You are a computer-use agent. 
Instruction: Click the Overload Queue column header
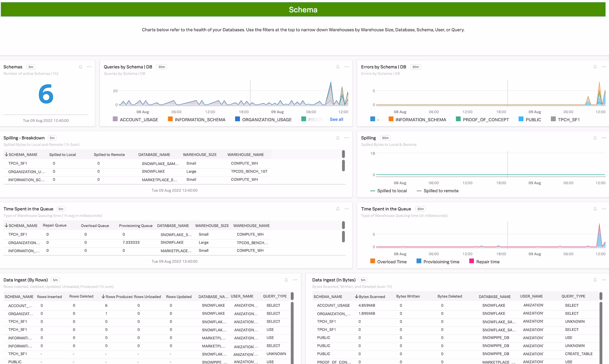click(x=95, y=226)
